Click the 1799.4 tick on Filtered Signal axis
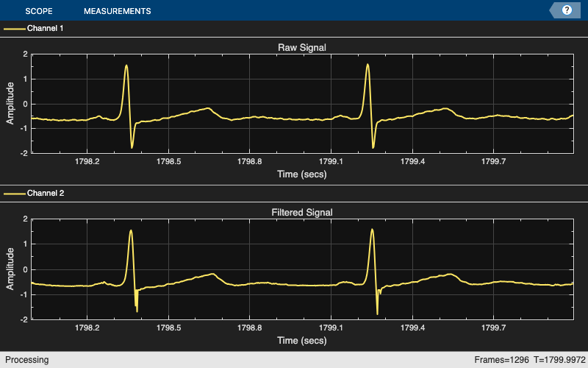The height and width of the screenshot is (368, 588). [412, 328]
